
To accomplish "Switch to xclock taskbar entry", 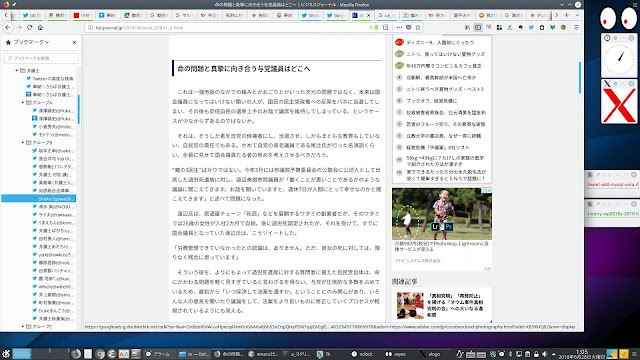I will (362, 354).
